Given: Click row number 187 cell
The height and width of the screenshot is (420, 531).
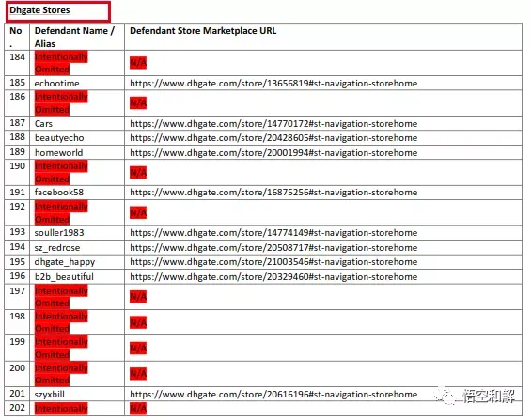Looking at the screenshot, I should click(x=17, y=123).
